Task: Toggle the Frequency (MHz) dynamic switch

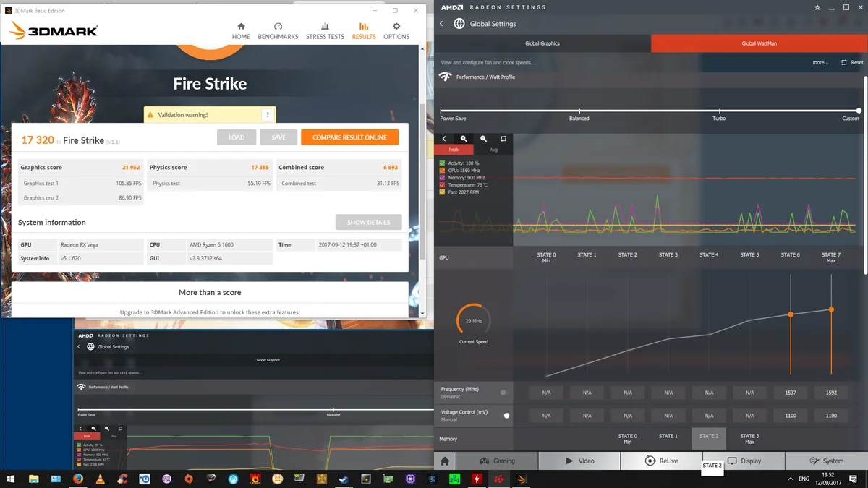Action: (505, 393)
